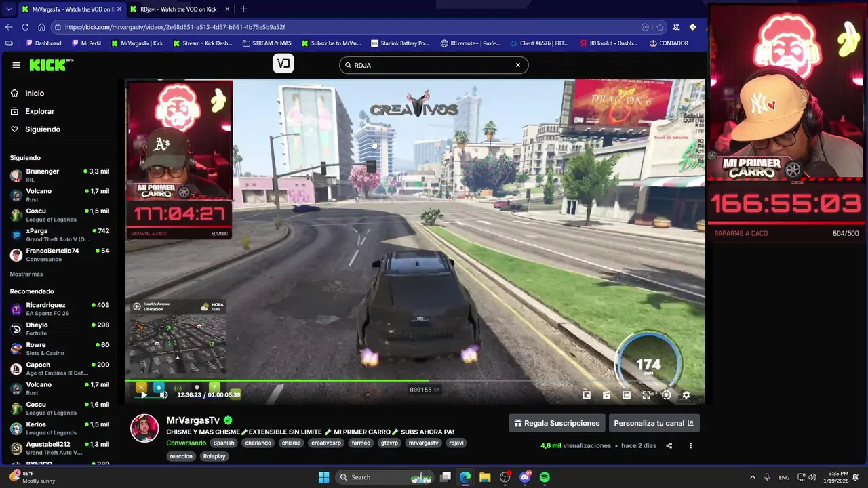
Task: Expand the Mostrar más list
Action: point(26,274)
